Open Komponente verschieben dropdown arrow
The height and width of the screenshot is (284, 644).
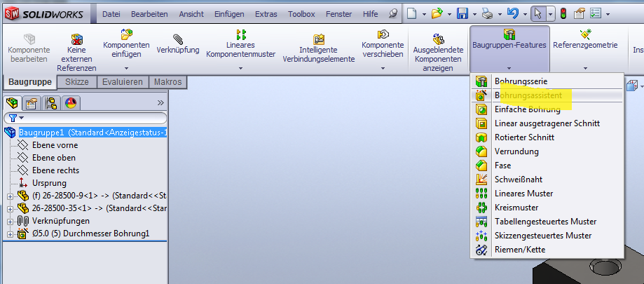click(x=383, y=68)
